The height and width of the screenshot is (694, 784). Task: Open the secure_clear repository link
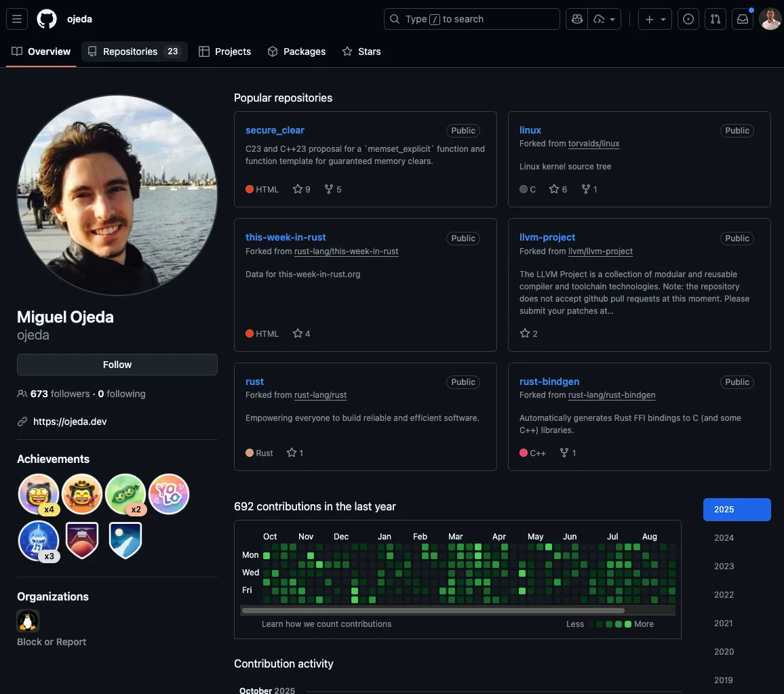point(275,130)
